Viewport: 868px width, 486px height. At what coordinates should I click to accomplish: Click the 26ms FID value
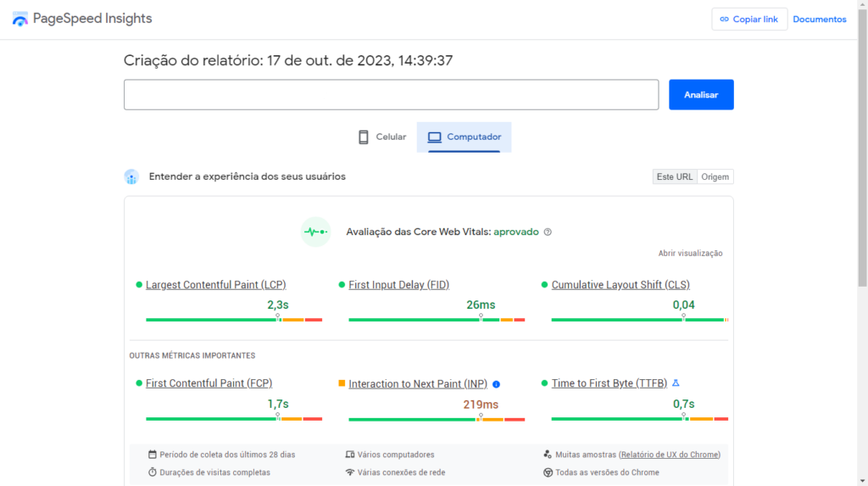tap(481, 304)
